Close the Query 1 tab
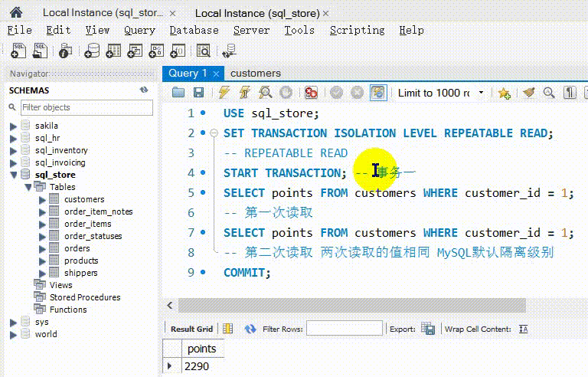The height and width of the screenshot is (377, 588). [x=216, y=74]
